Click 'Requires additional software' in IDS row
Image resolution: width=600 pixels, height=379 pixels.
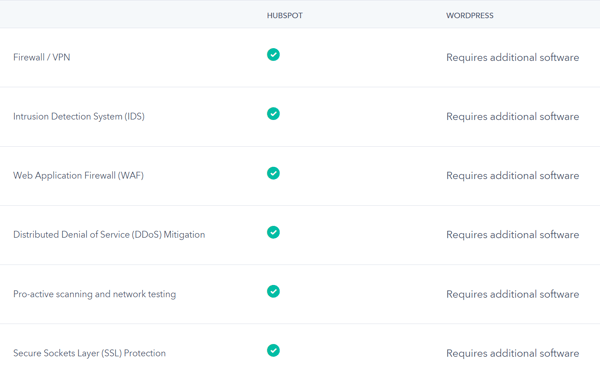coord(512,116)
